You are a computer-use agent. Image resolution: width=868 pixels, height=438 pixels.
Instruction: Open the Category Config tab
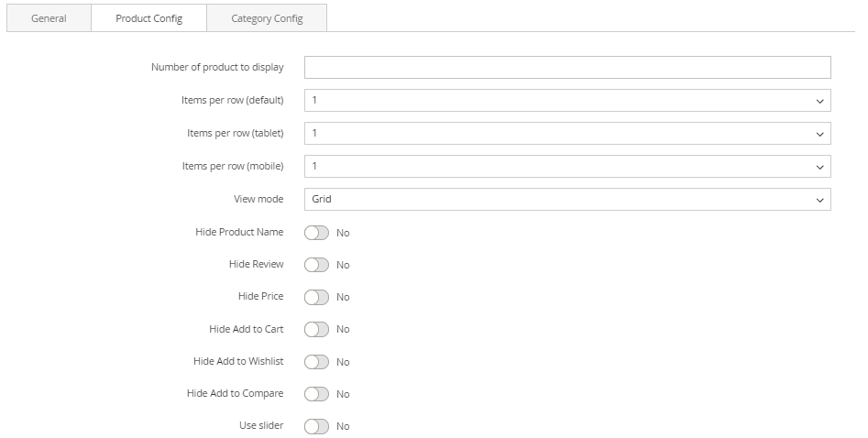click(x=267, y=18)
